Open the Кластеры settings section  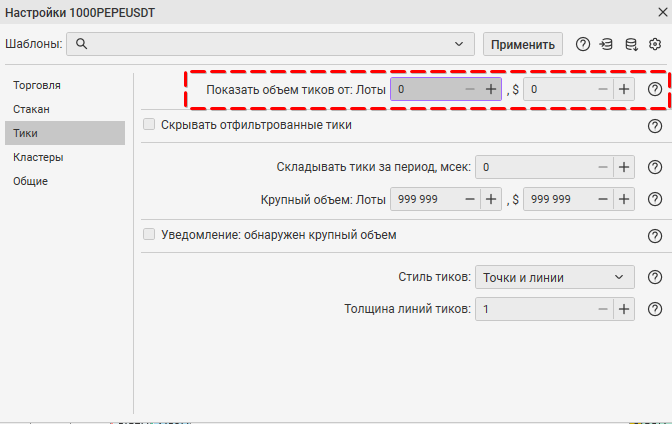point(39,157)
